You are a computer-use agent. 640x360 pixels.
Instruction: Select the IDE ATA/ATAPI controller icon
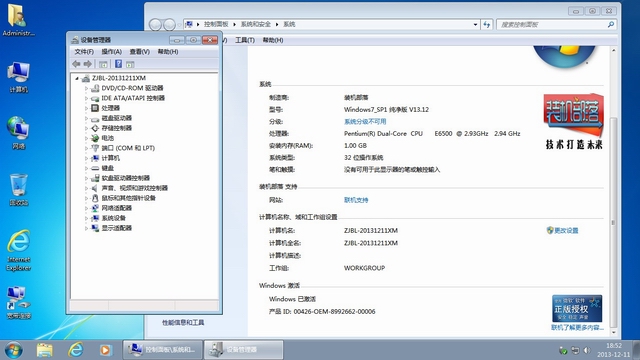95,98
